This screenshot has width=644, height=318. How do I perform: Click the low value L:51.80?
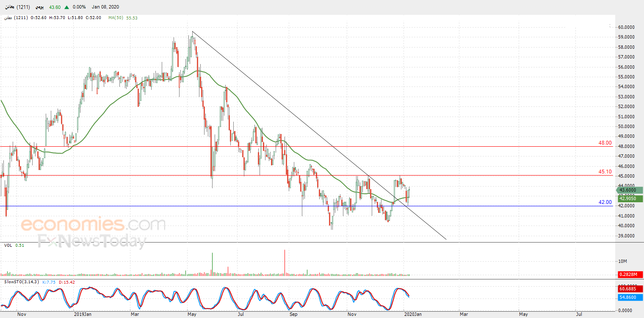(75, 18)
